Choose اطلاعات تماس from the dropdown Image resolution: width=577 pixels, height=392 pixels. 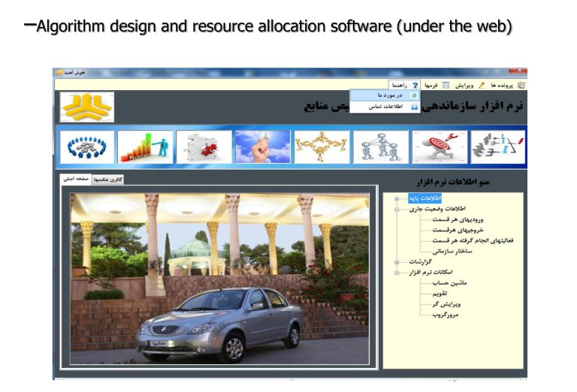coord(385,107)
